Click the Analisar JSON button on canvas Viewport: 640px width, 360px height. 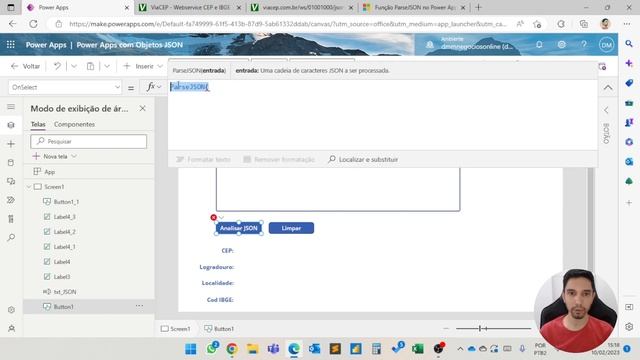click(239, 228)
